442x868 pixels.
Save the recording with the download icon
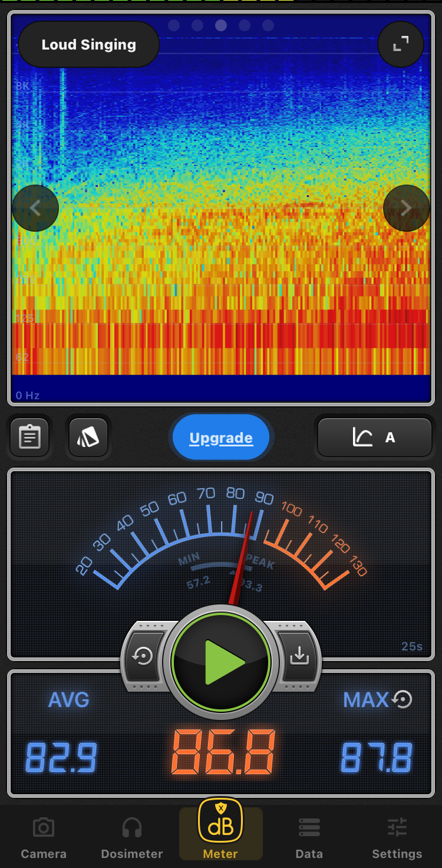click(x=299, y=656)
